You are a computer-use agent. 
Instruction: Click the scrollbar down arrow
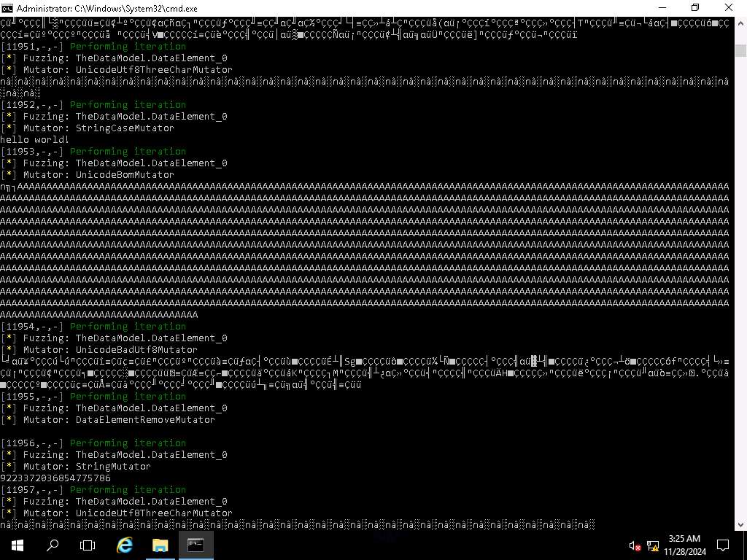(740, 524)
